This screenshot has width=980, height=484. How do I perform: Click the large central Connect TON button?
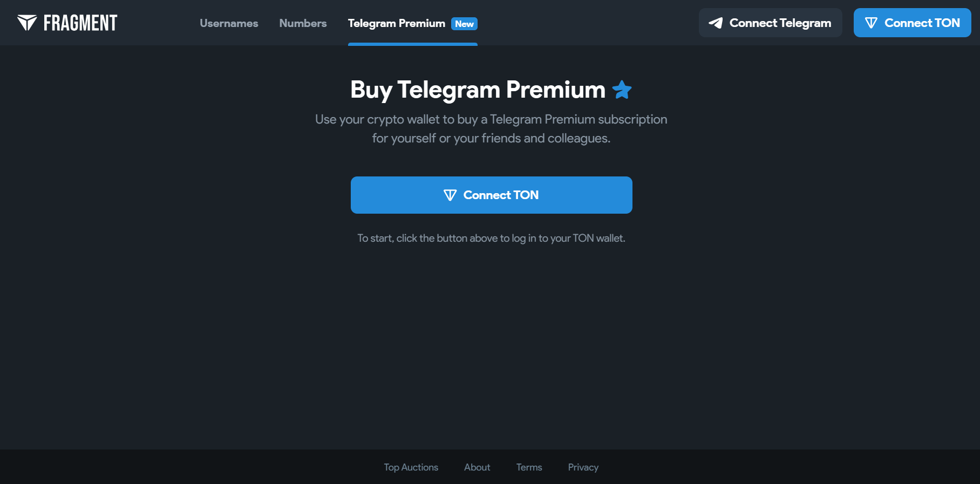(491, 195)
